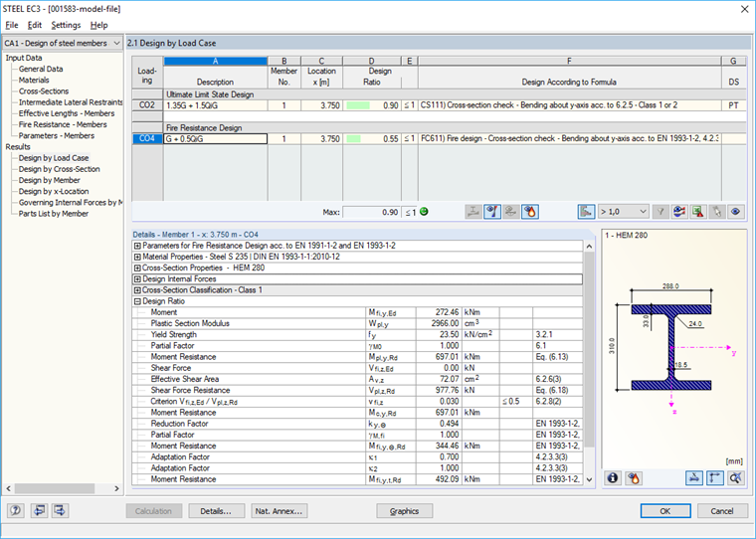This screenshot has width=756, height=539.
Task: Click column A header in results table
Action: click(x=216, y=62)
